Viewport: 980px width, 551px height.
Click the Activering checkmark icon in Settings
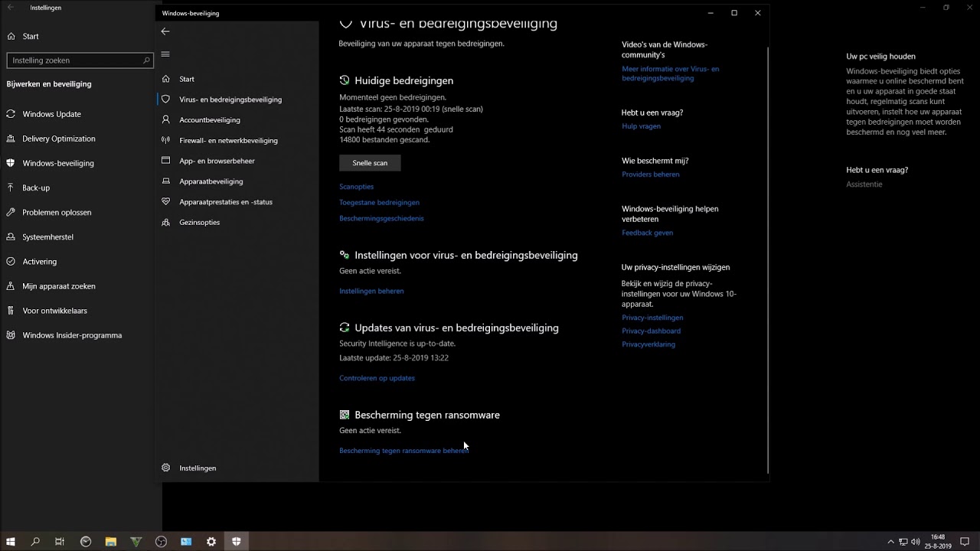pos(11,262)
